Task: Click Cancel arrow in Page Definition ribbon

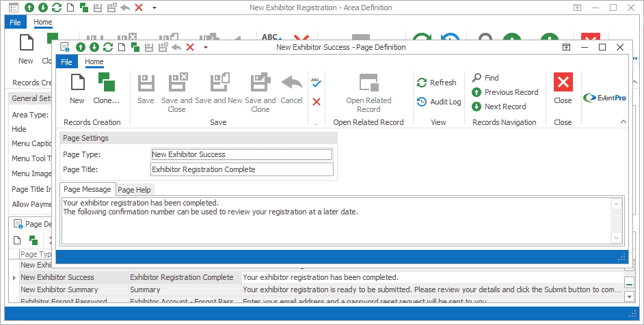Action: tap(292, 89)
